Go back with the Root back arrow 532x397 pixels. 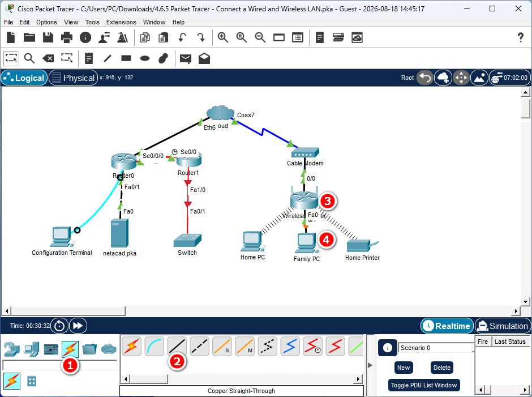click(425, 78)
